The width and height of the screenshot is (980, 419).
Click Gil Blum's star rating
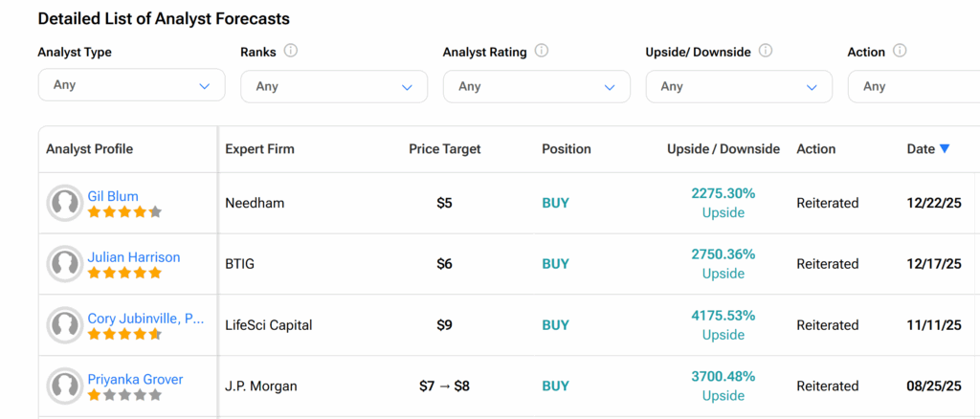pos(124,212)
